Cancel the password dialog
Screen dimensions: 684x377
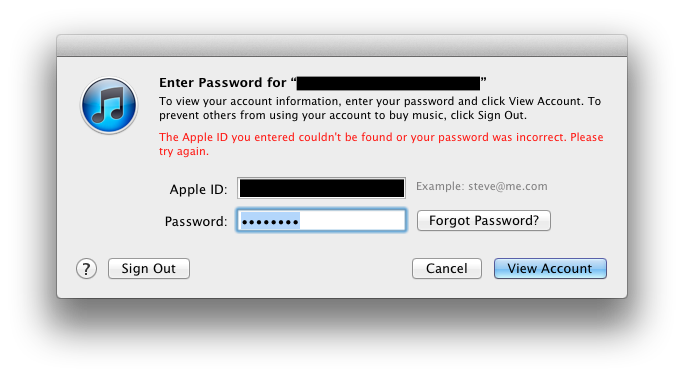point(447,268)
